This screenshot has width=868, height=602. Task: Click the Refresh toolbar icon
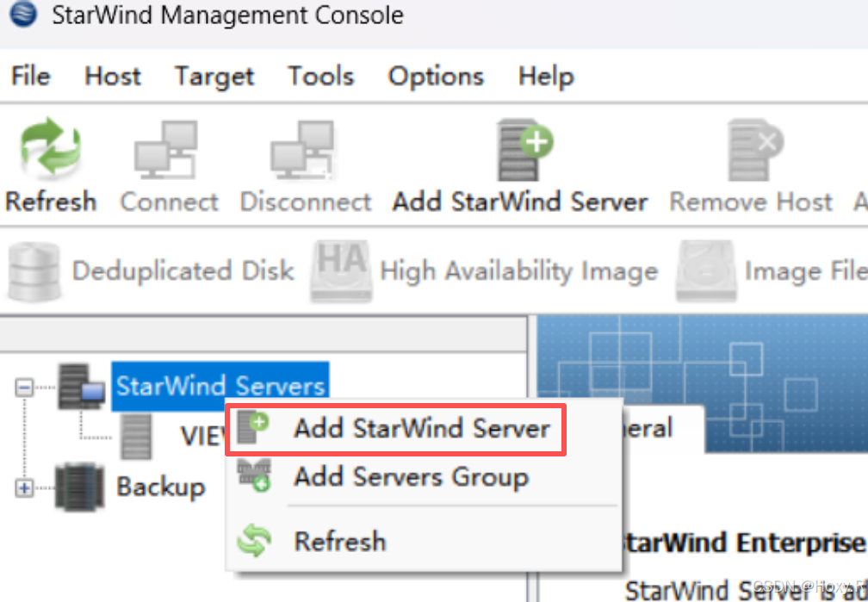50,146
